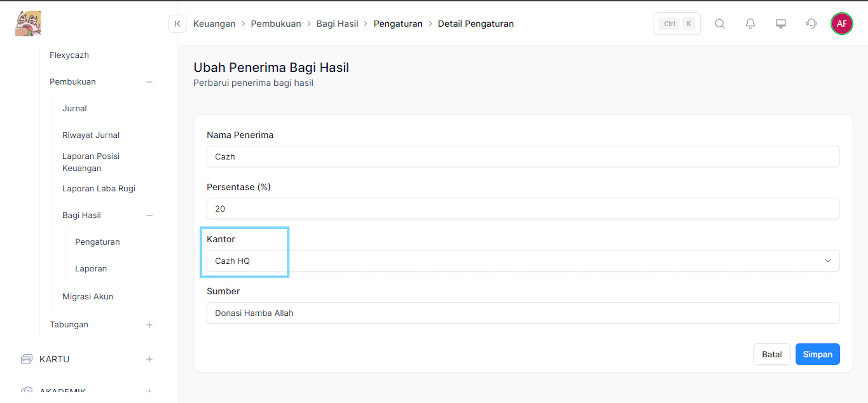Image resolution: width=868 pixels, height=403 pixels.
Task: Open the Kantor dropdown
Action: (523, 261)
